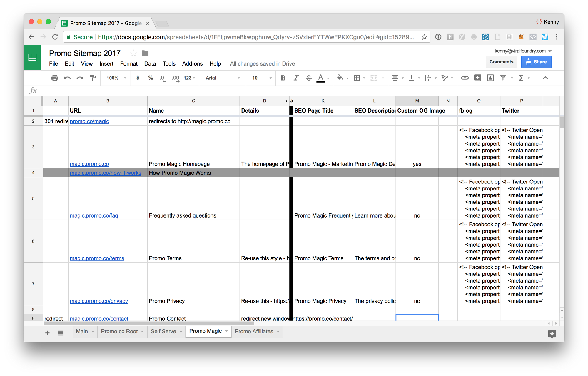Click row header 4

coord(33,173)
